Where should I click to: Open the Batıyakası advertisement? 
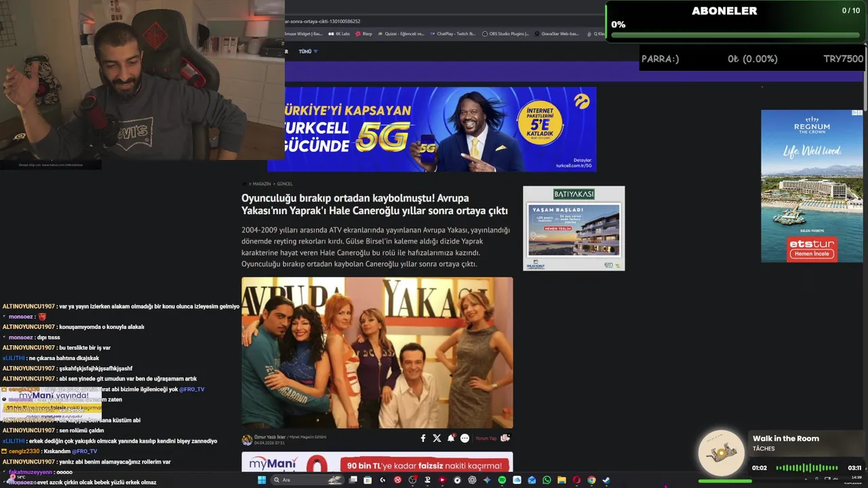[x=574, y=228]
